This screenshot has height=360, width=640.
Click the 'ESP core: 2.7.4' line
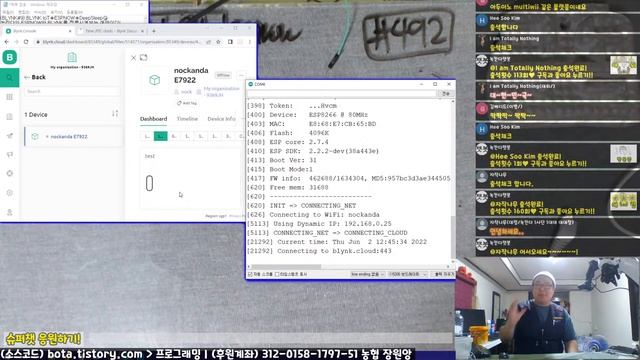pyautogui.click(x=287, y=142)
